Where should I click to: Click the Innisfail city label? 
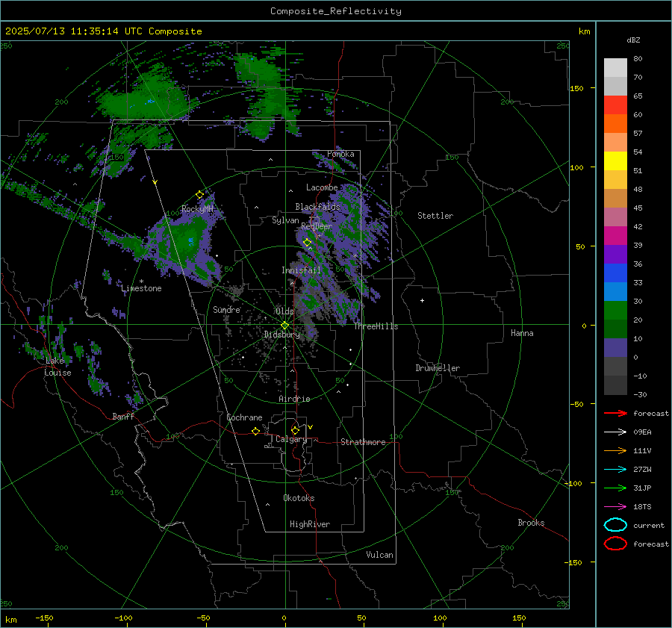coord(301,270)
